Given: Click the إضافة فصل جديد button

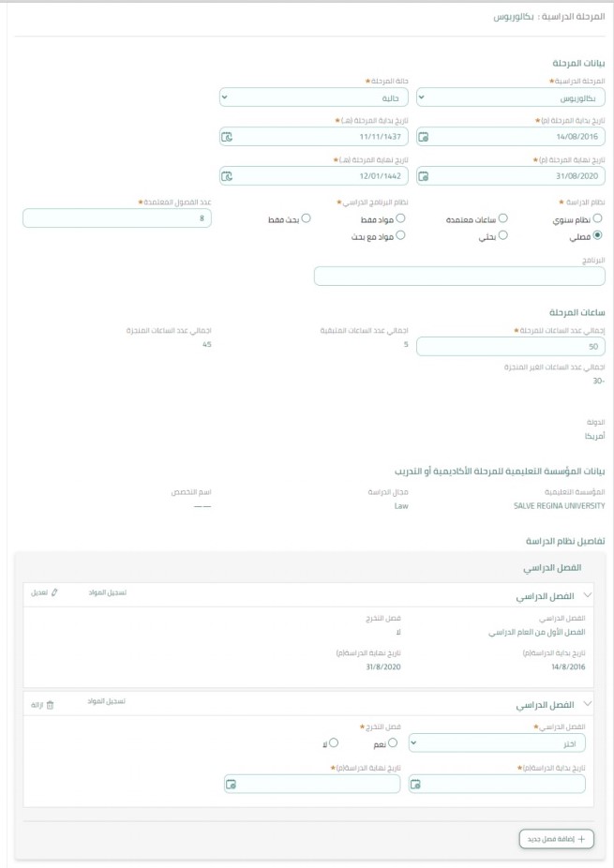Looking at the screenshot, I should tap(556, 839).
